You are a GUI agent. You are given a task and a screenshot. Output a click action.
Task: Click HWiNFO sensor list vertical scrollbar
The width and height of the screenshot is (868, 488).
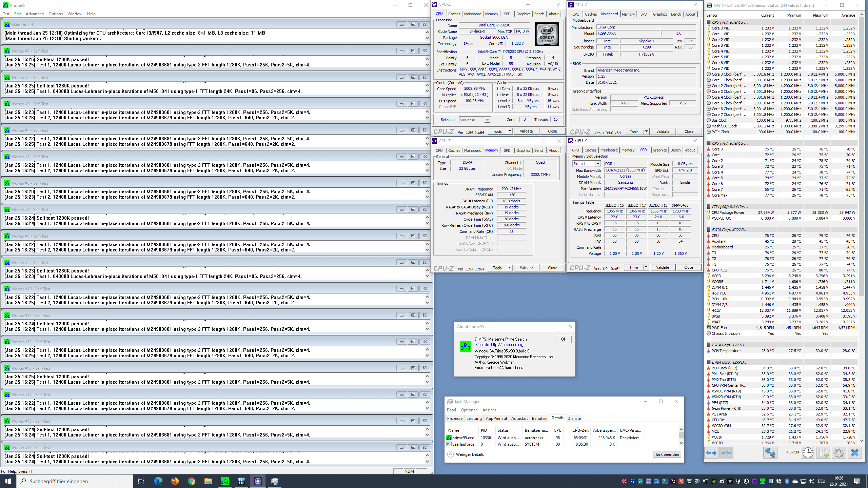(x=862, y=227)
